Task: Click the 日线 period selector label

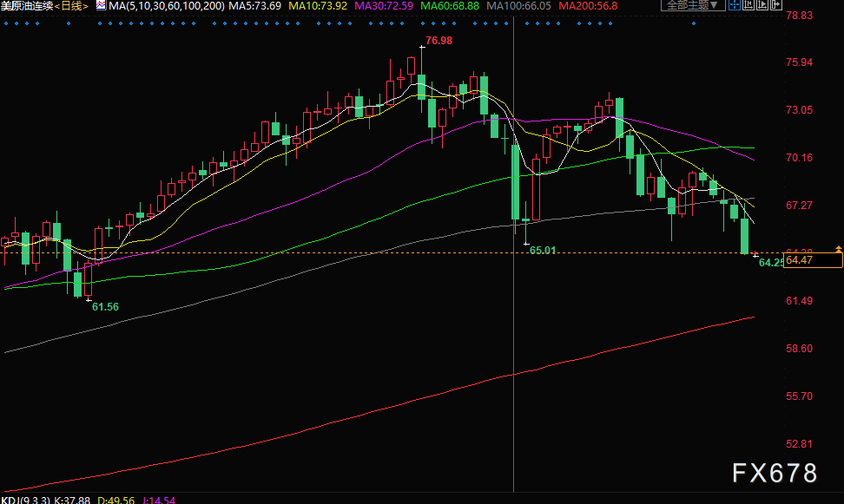Action: pyautogui.click(x=71, y=6)
